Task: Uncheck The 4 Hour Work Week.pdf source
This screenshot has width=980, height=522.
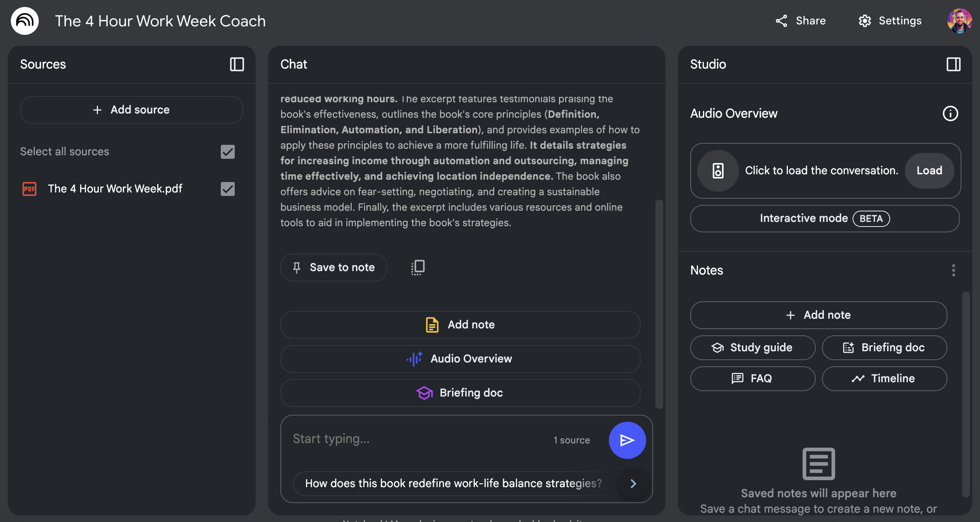Action: pyautogui.click(x=228, y=189)
